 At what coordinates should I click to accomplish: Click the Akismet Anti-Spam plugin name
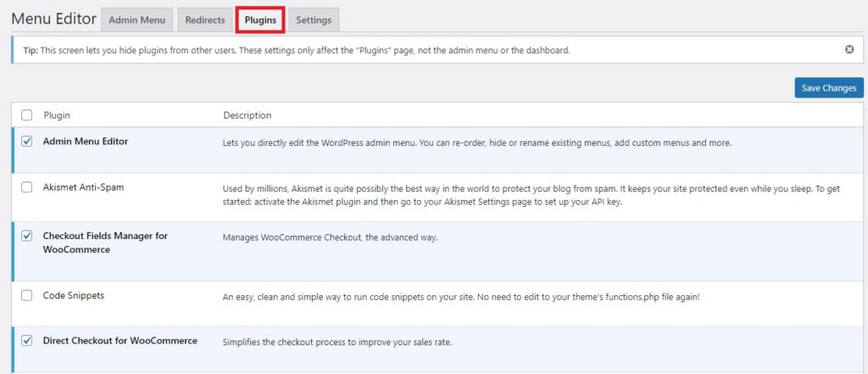coord(84,187)
